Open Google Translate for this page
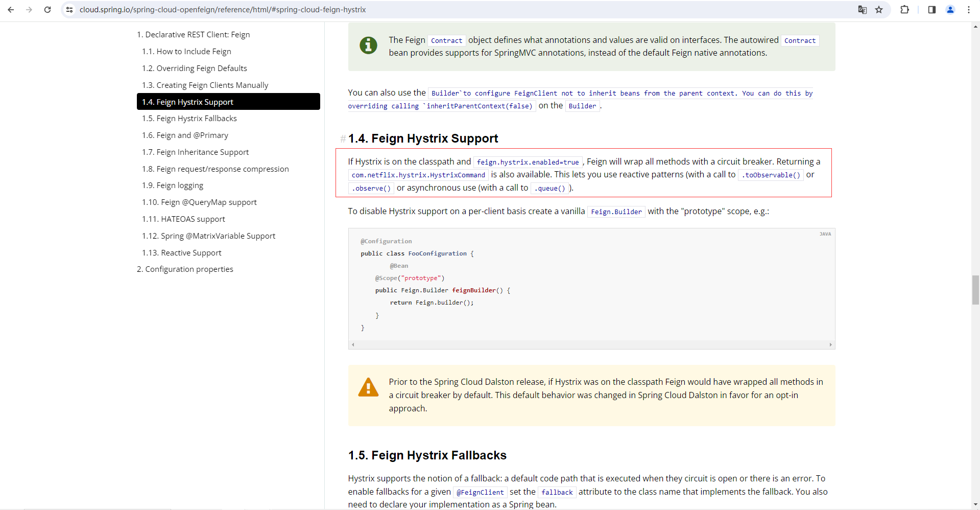This screenshot has width=980, height=510. (862, 10)
